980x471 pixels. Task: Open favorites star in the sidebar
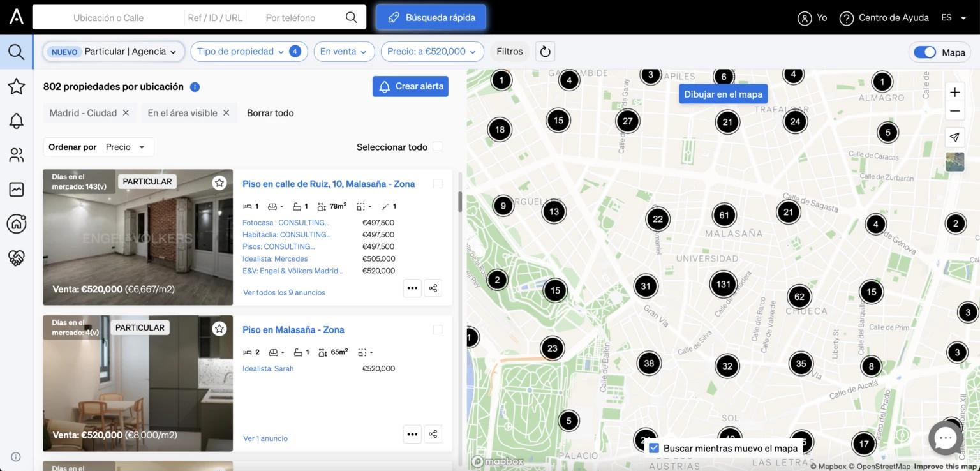tap(17, 86)
